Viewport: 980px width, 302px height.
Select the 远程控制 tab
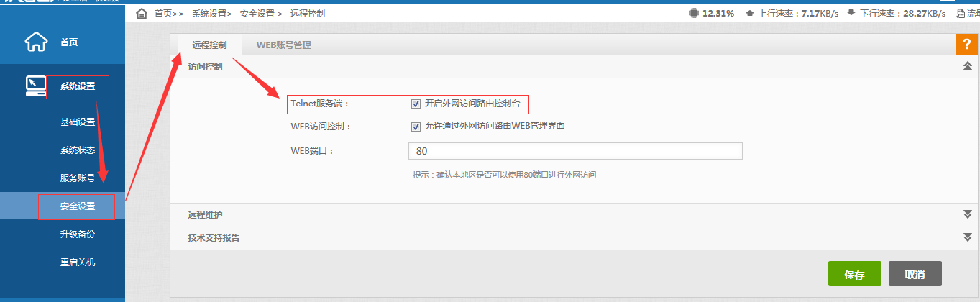pos(209,45)
